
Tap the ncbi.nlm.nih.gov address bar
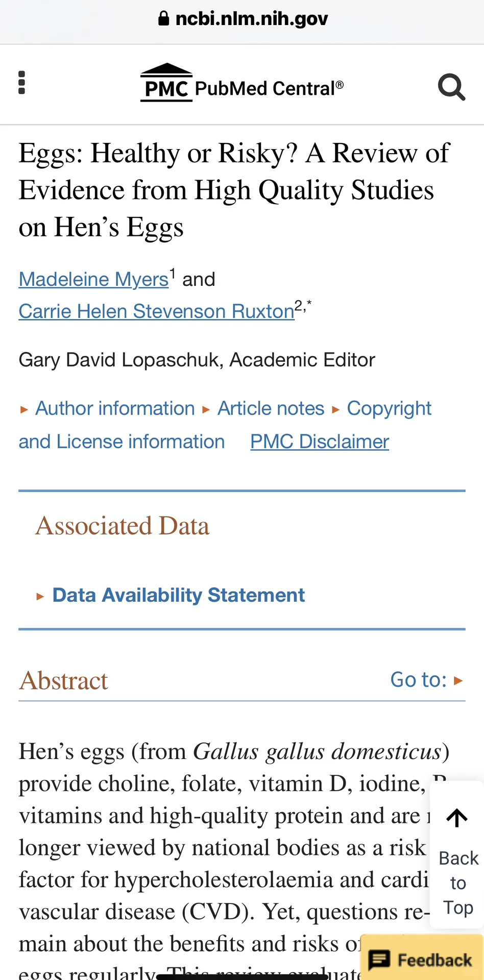[251, 19]
